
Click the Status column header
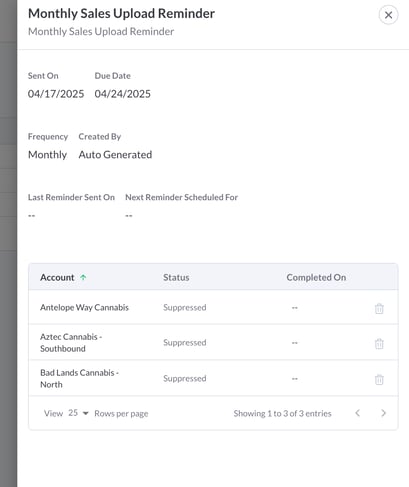176,277
